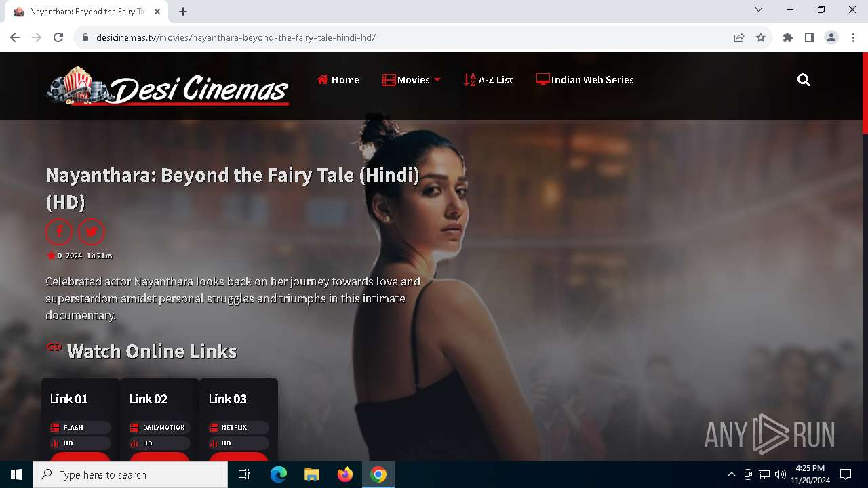The width and height of the screenshot is (868, 488).
Task: Open volume control tray icon
Action: pyautogui.click(x=781, y=474)
